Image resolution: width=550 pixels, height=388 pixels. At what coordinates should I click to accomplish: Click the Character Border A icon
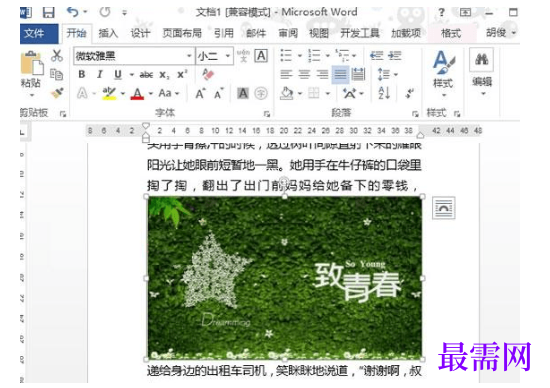tap(261, 56)
